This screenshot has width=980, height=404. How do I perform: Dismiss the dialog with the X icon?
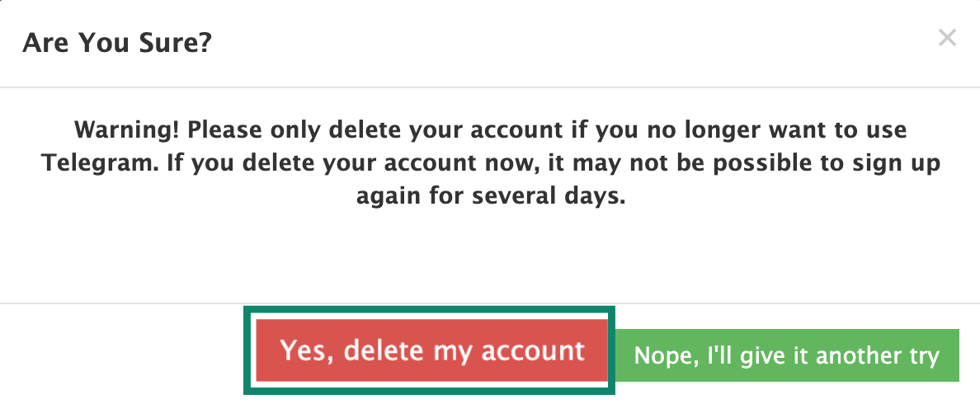(x=947, y=38)
